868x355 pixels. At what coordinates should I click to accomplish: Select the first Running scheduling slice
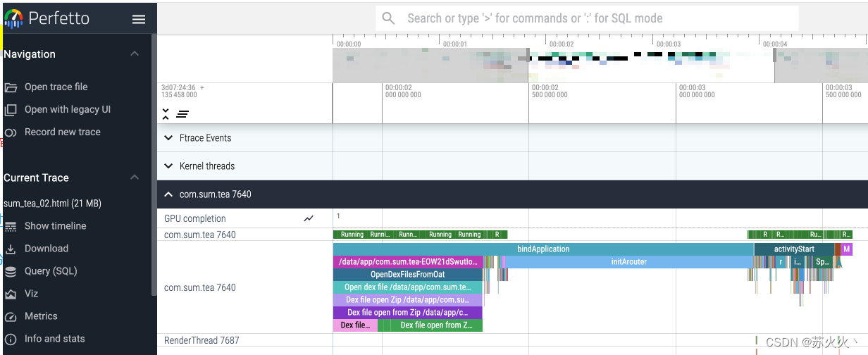click(352, 235)
